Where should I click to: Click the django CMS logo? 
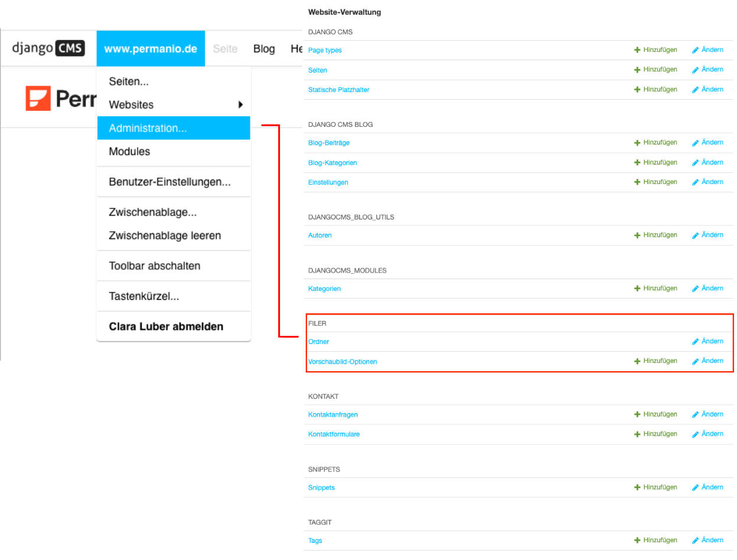[x=48, y=48]
